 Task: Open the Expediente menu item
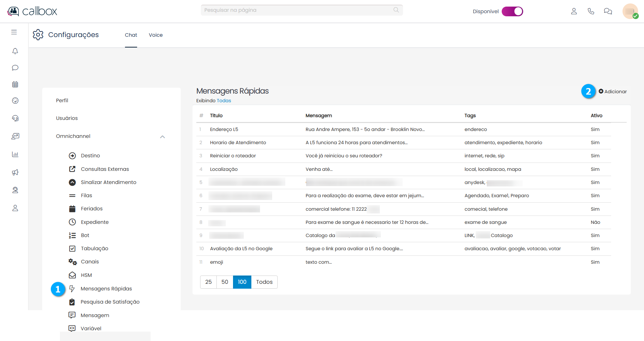[x=95, y=222]
